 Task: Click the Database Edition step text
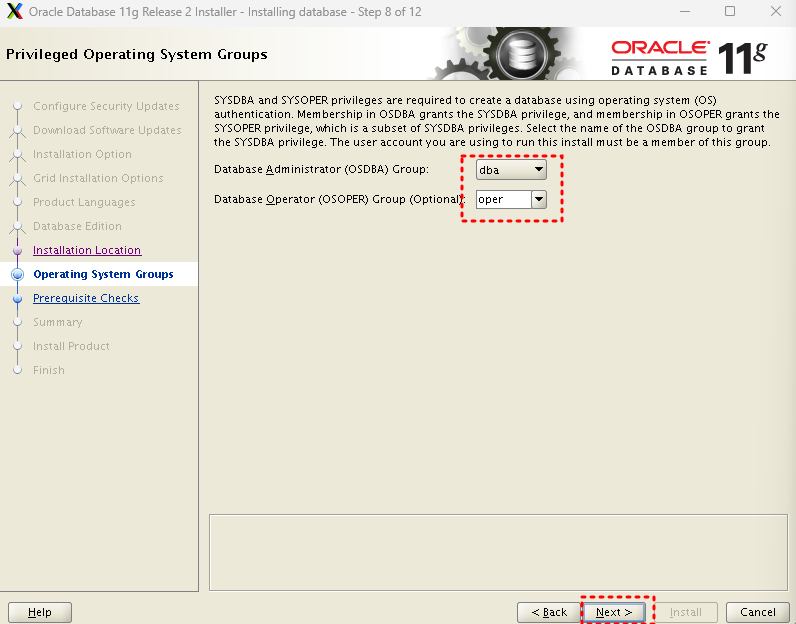pos(77,226)
